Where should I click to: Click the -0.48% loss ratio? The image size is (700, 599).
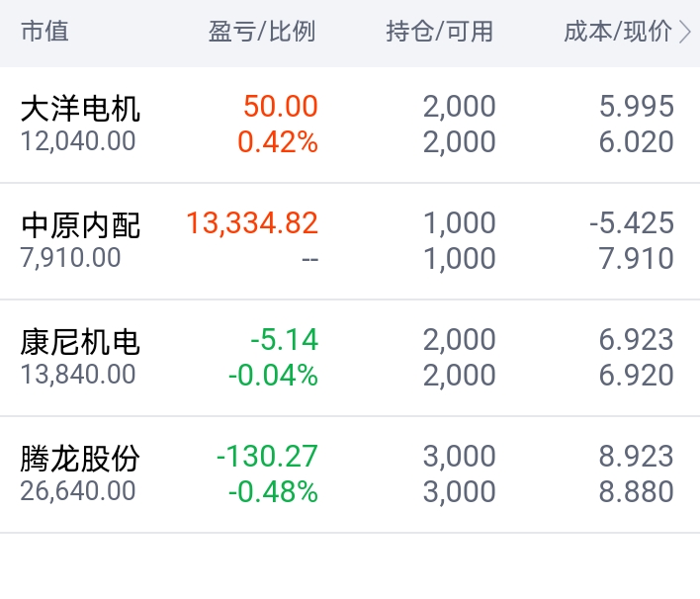point(273,491)
